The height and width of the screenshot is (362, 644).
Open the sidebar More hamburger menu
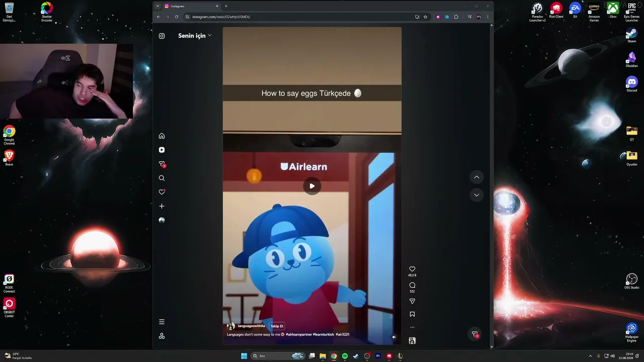(x=162, y=322)
